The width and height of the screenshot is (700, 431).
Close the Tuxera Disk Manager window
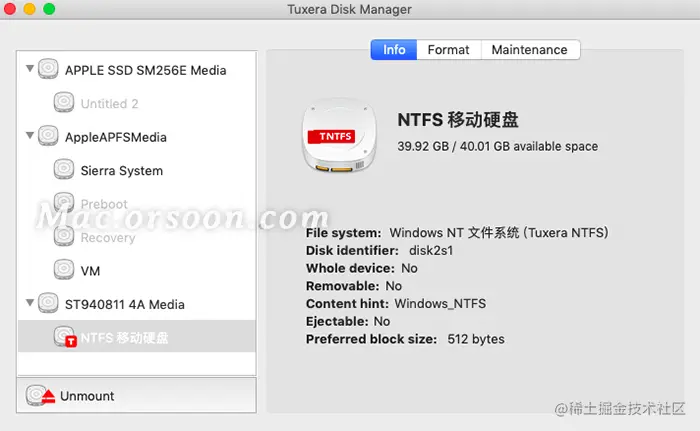point(10,9)
